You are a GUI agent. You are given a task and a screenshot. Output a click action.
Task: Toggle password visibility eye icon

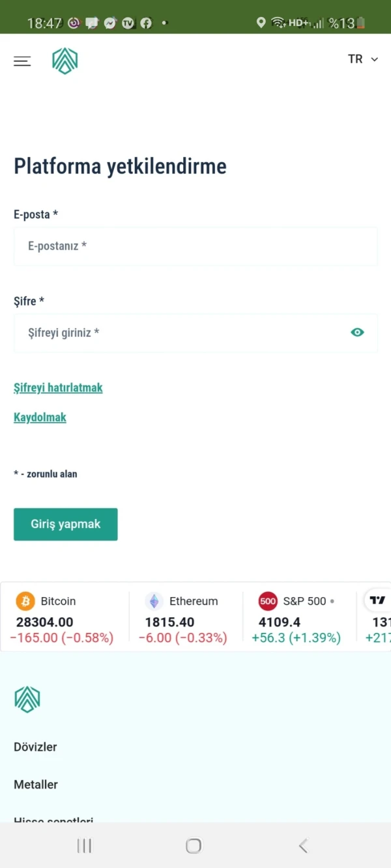click(357, 333)
